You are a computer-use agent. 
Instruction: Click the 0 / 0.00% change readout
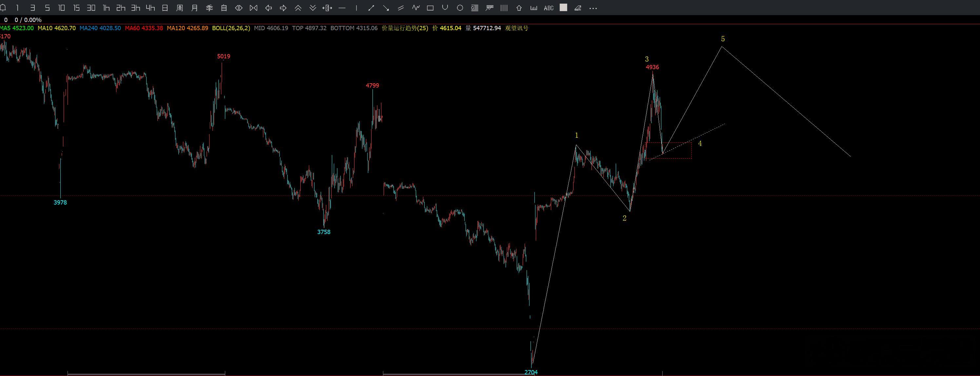click(x=28, y=20)
